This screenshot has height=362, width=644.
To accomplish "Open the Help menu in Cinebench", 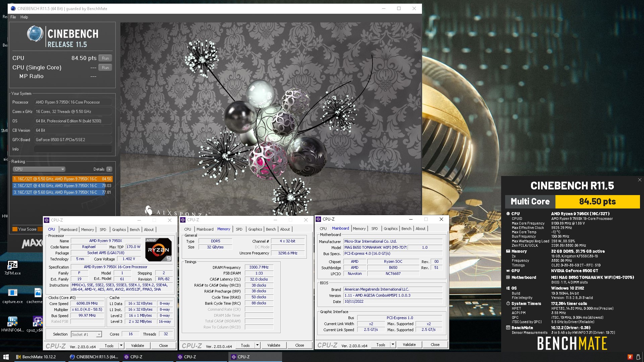I will pos(24,17).
